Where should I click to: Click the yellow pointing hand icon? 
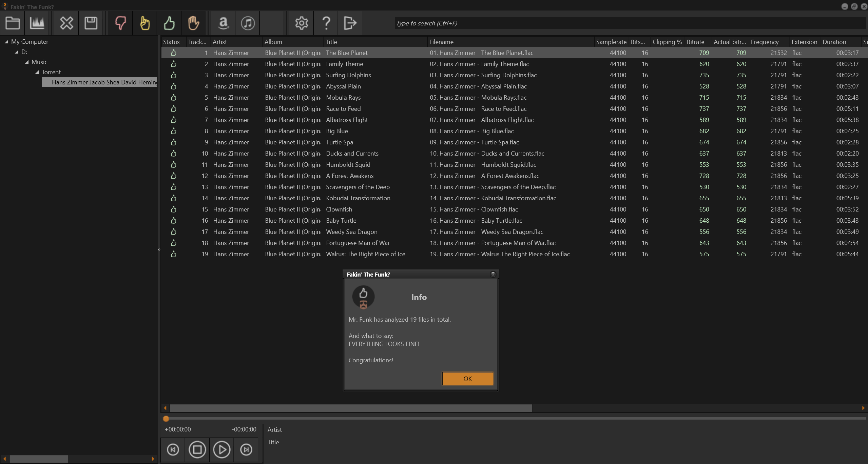coord(145,23)
